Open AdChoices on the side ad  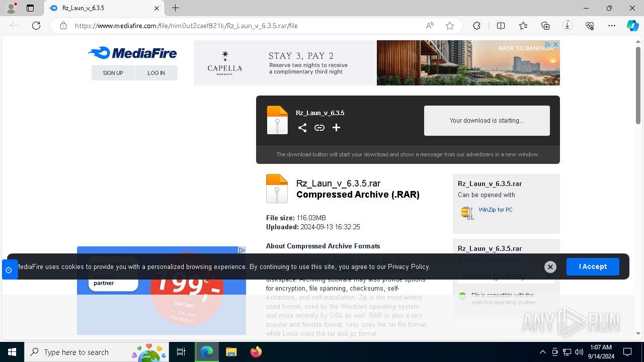(x=242, y=250)
